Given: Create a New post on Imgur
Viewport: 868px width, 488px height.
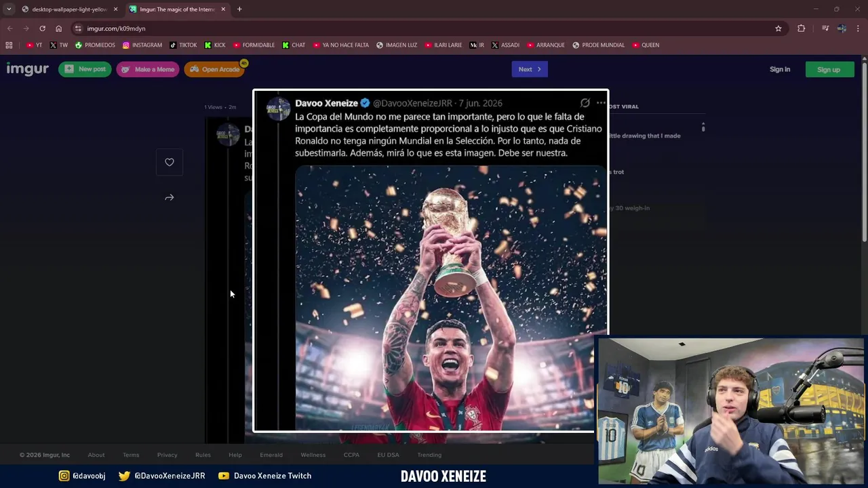Looking at the screenshot, I should coord(85,69).
